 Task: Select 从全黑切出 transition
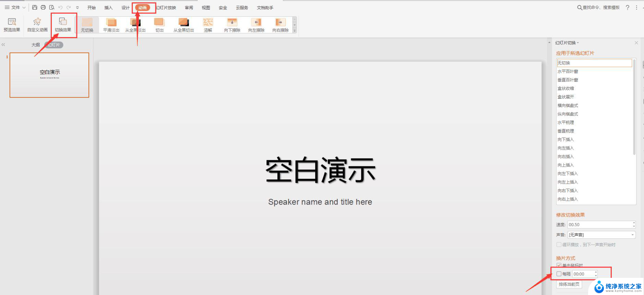184,25
